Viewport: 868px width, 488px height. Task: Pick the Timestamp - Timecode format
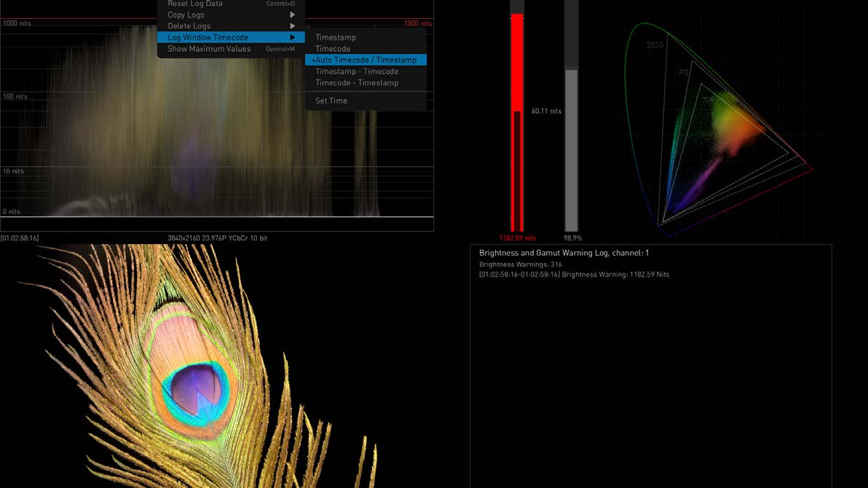tap(357, 71)
